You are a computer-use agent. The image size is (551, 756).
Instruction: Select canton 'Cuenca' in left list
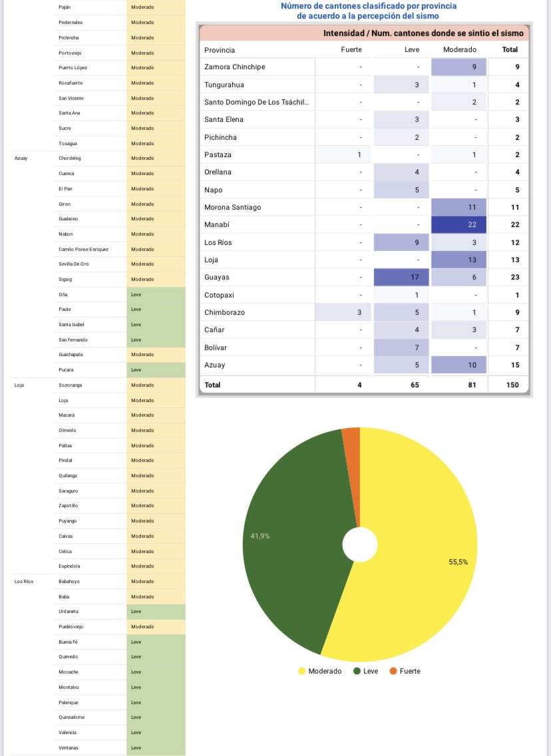(x=67, y=174)
